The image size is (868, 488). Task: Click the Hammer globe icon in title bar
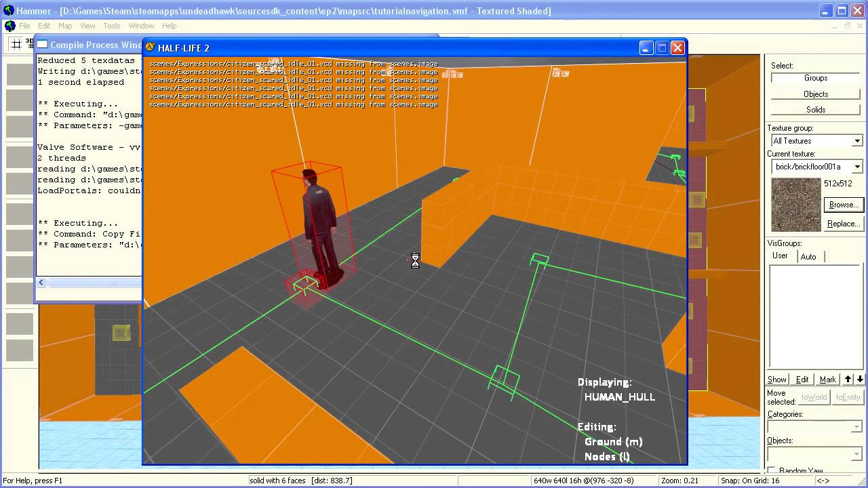coord(7,11)
